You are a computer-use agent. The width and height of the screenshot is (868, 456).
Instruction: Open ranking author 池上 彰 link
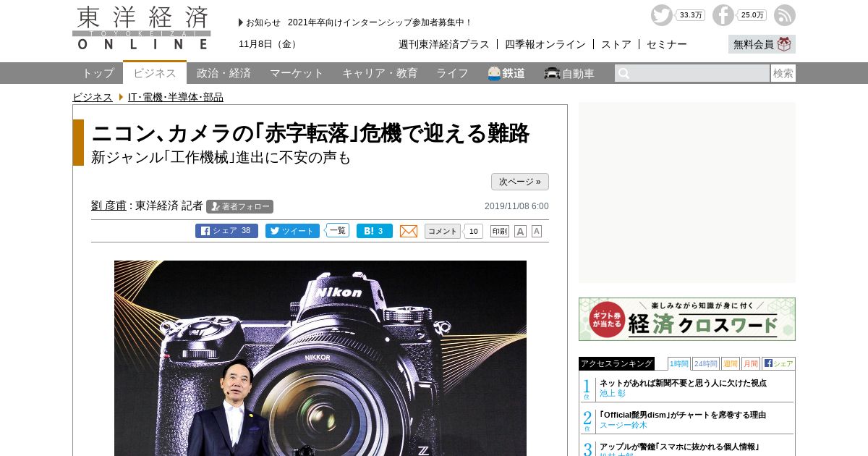point(612,394)
